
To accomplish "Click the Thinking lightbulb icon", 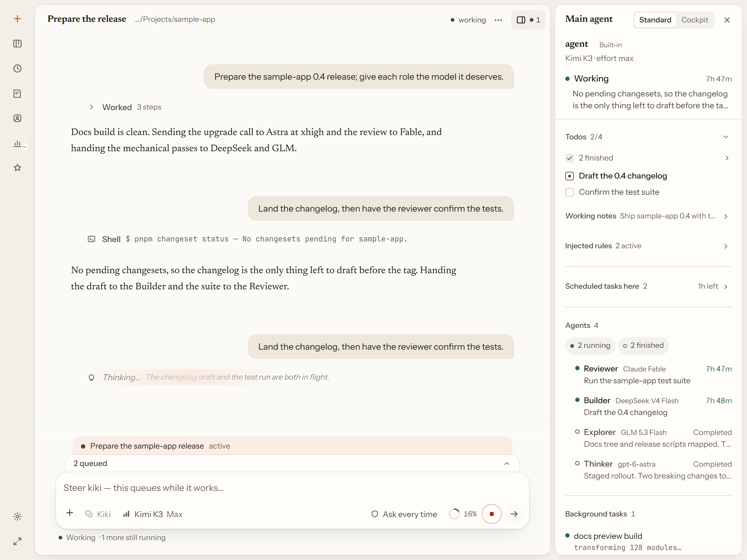I will click(x=92, y=377).
